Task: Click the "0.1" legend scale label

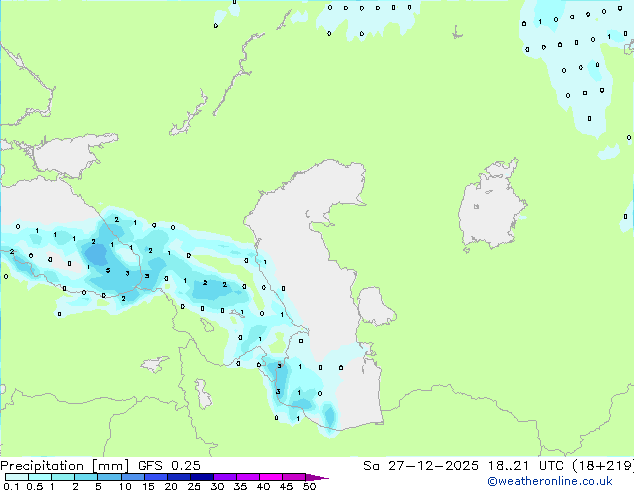Action: [x=11, y=486]
